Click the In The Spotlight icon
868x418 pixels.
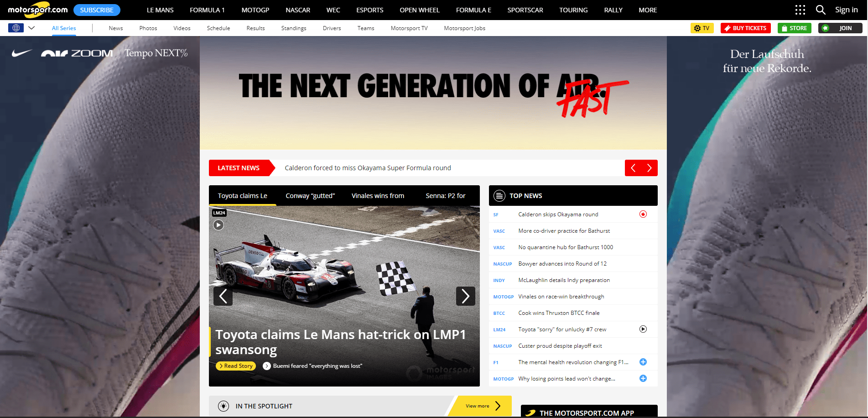coord(223,406)
